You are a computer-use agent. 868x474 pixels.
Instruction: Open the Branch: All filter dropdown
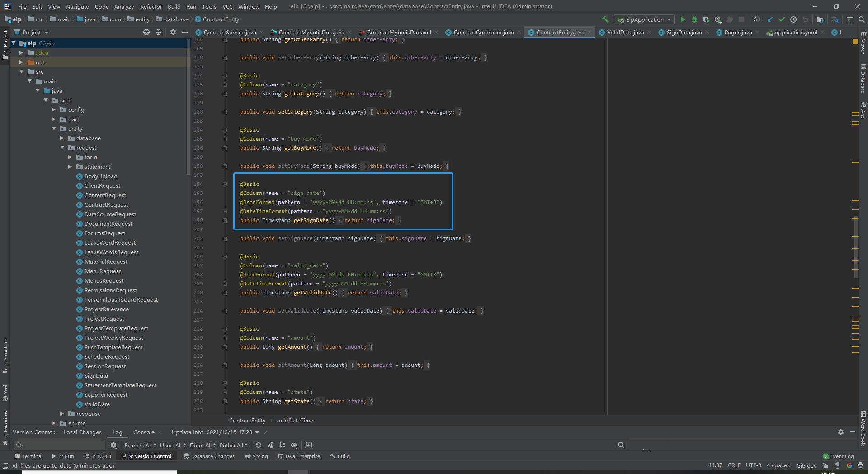(x=139, y=445)
